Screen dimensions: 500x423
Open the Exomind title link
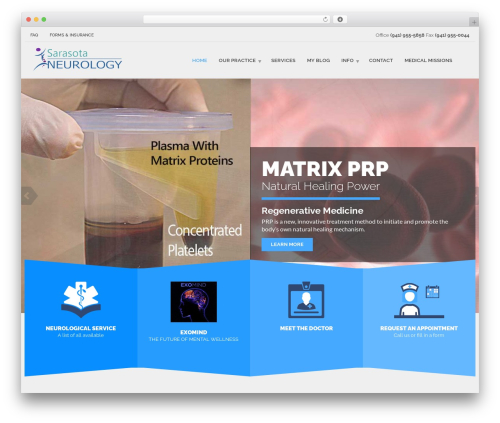194,332
